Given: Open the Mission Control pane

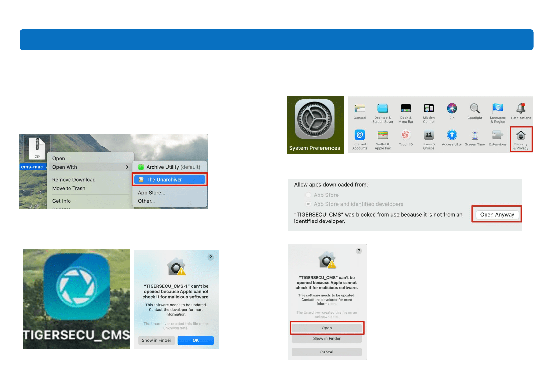Looking at the screenshot, I should (x=429, y=113).
